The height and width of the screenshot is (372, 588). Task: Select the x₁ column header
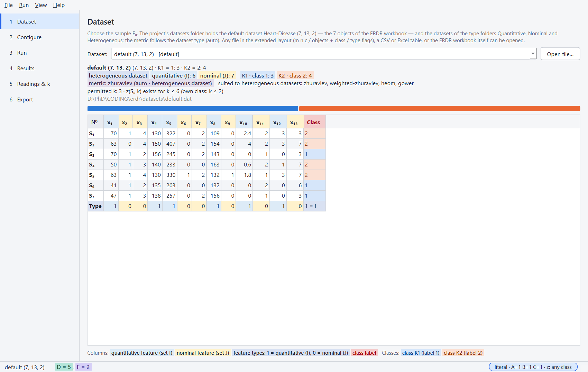[111, 122]
